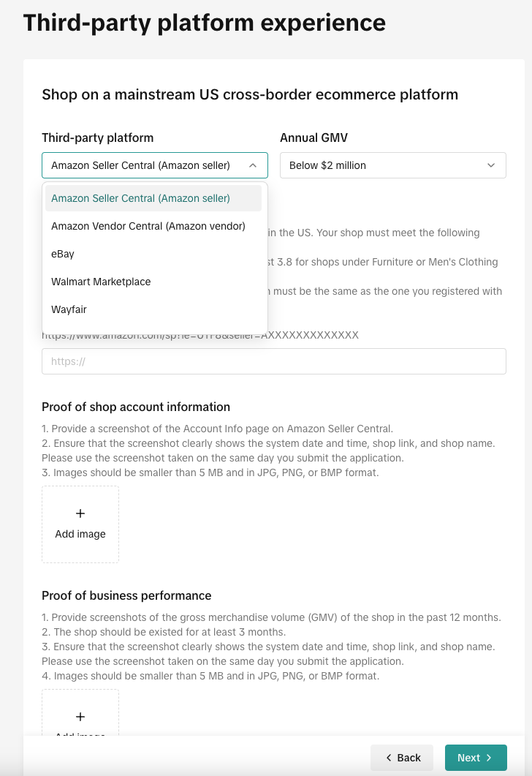The image size is (532, 776).
Task: Choose Wayfair in the dropdown list
Action: [69, 309]
